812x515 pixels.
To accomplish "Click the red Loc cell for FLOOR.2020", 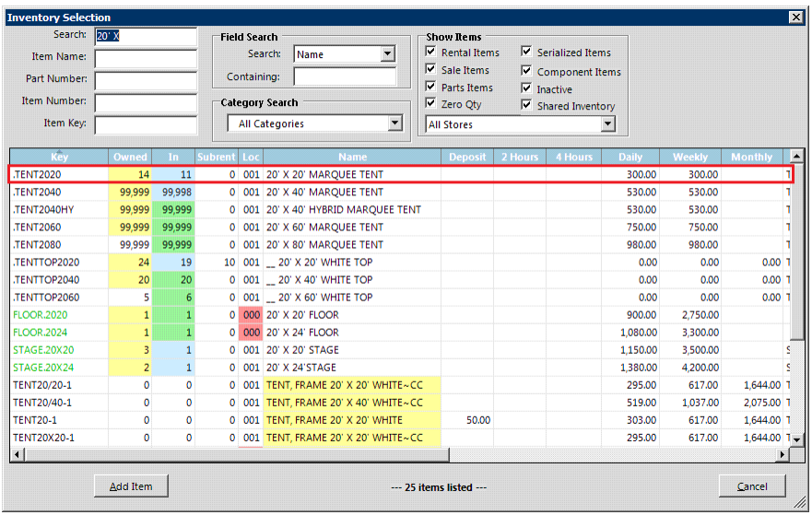I will pyautogui.click(x=251, y=315).
